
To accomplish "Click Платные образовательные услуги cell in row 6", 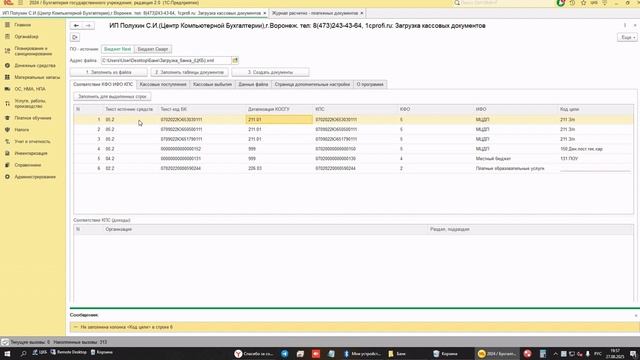I will pos(516,168).
